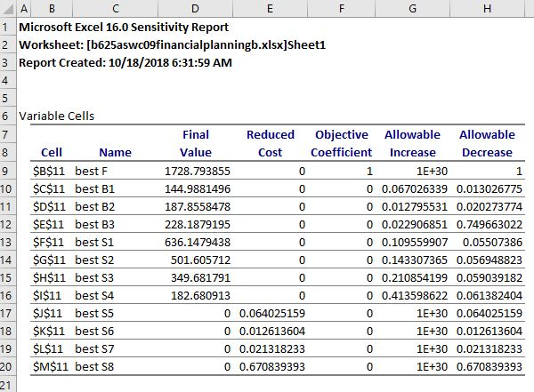Click allowable decrease 0.013026775

(489, 188)
